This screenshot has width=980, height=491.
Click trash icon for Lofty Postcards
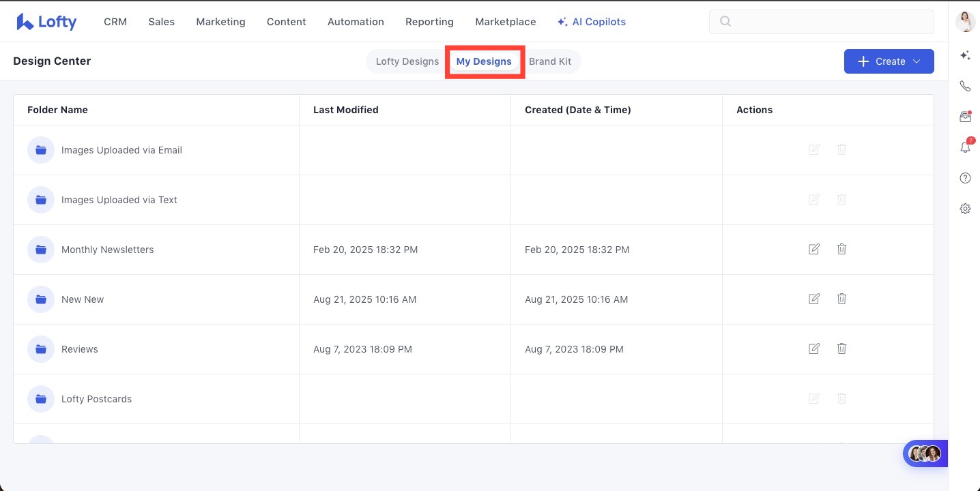point(841,398)
